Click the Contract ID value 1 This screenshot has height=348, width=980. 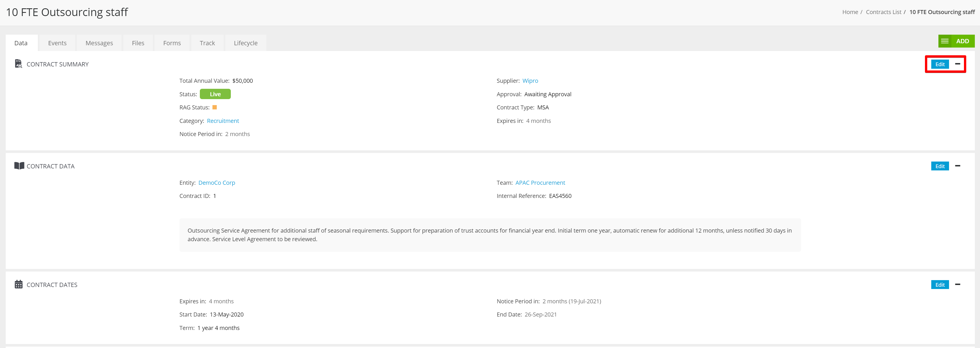[x=214, y=196]
